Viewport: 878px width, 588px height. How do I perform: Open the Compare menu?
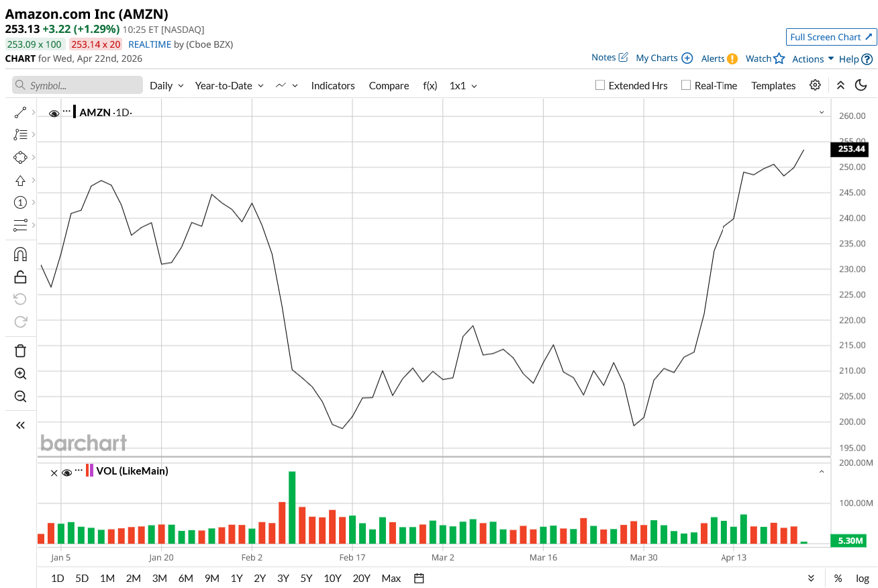click(389, 85)
